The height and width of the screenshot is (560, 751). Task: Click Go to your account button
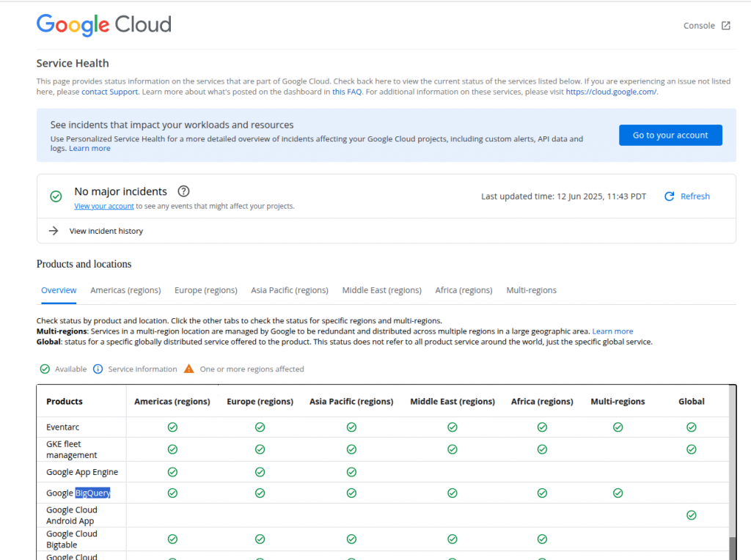(670, 135)
